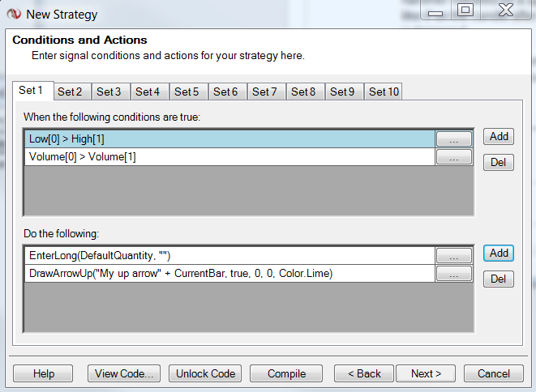
Task: Go to the Next wizard page
Action: pos(426,373)
